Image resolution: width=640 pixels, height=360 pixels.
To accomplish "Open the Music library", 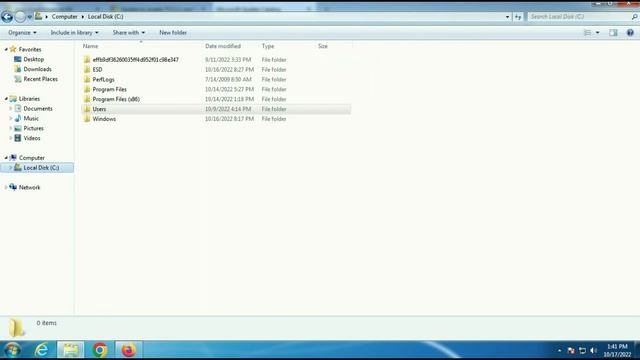I will click(x=31, y=118).
